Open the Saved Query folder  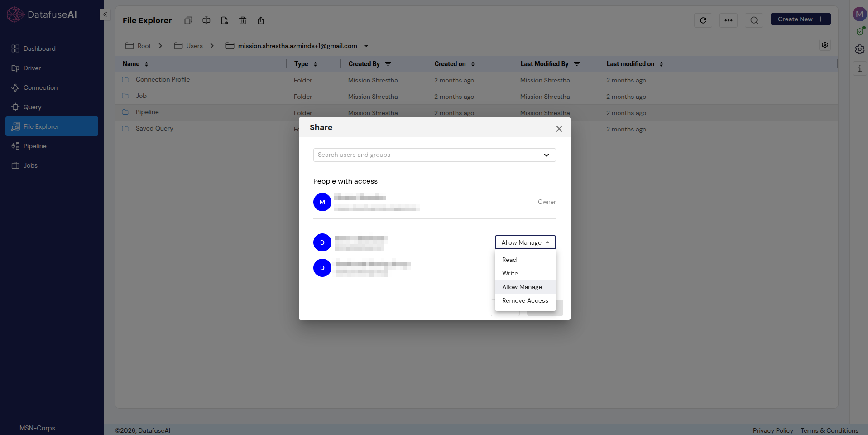pos(154,129)
